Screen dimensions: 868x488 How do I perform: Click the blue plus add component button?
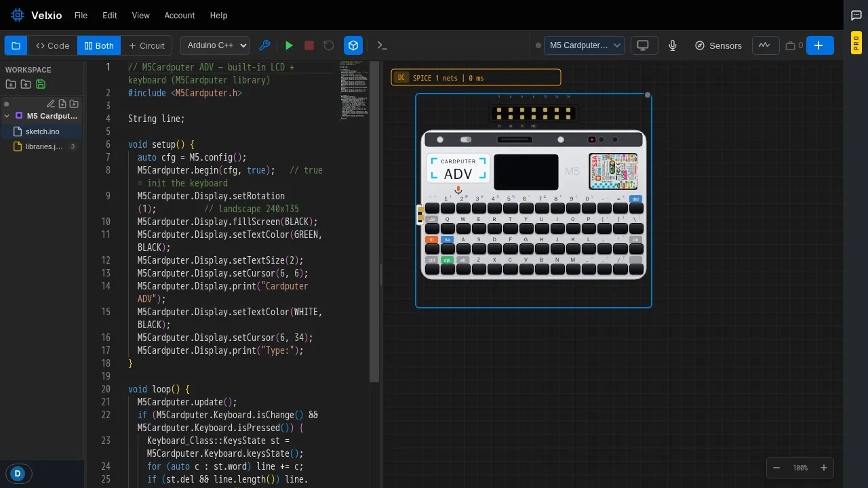(819, 45)
